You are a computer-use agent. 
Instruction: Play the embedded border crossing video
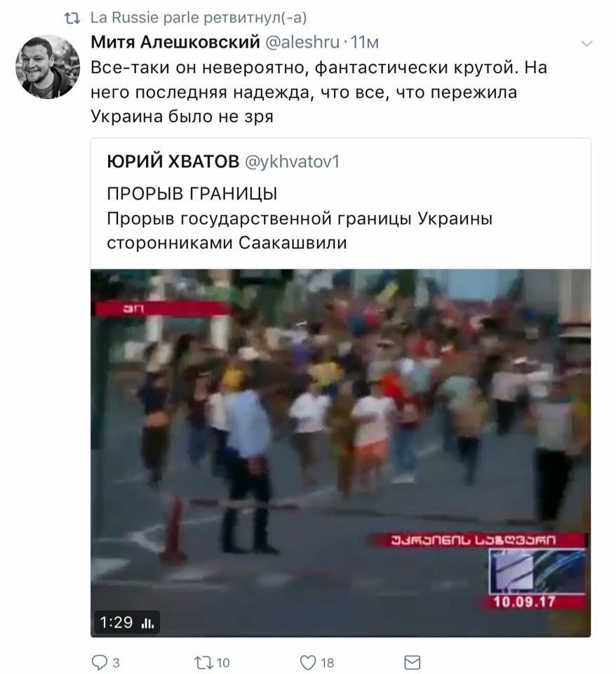pyautogui.click(x=341, y=453)
